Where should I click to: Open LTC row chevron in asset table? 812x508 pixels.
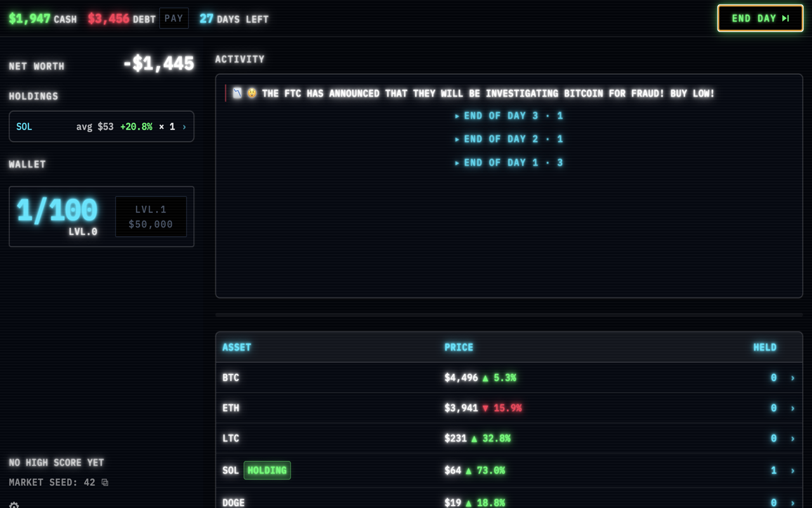(792, 438)
